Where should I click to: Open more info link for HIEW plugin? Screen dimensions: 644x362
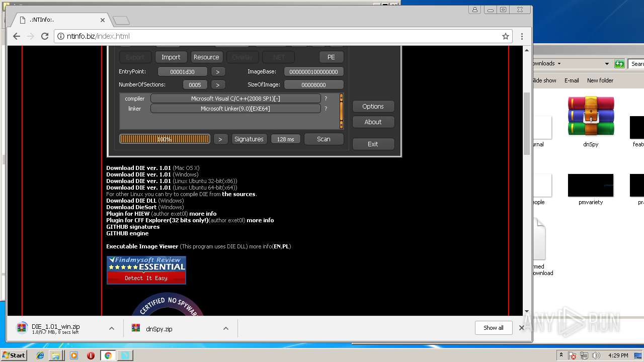click(x=203, y=214)
